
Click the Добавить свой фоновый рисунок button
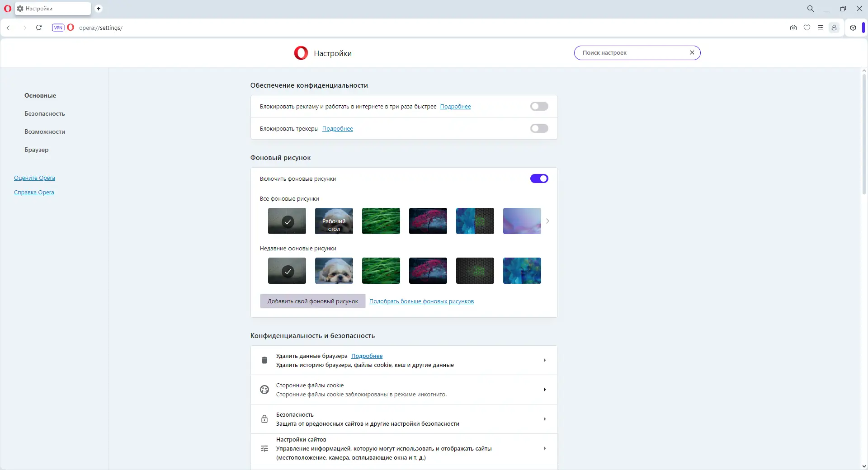pos(312,301)
